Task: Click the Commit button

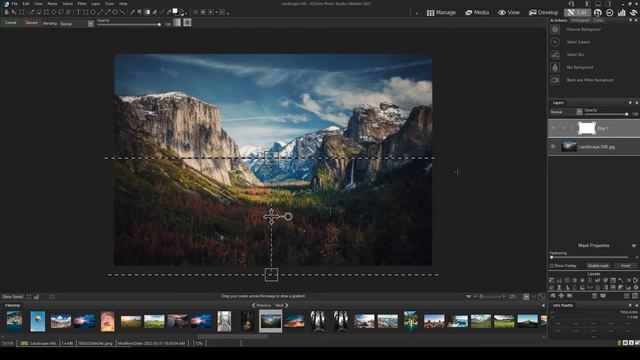Action: (11, 23)
